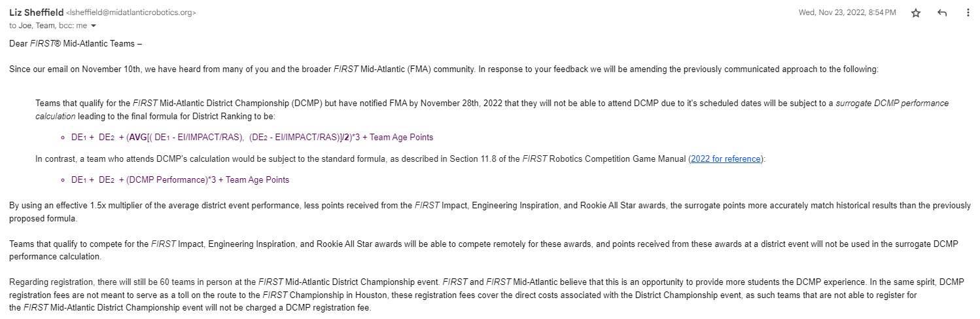980x319 pixels.
Task: Click indented paragraph starting "Teams that qualify for"
Action: point(492,109)
